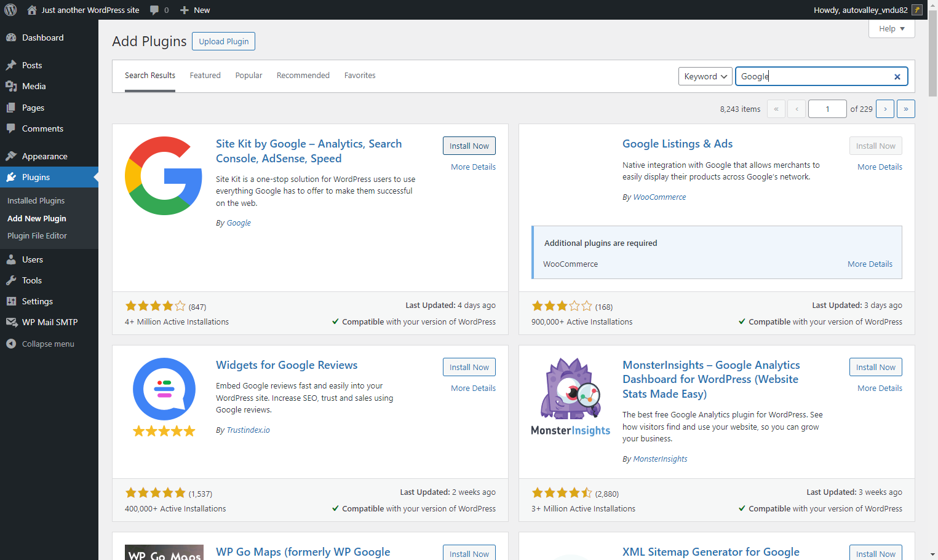This screenshot has height=560, width=938.
Task: Click the WordPress logo in admin bar
Action: tap(10, 10)
